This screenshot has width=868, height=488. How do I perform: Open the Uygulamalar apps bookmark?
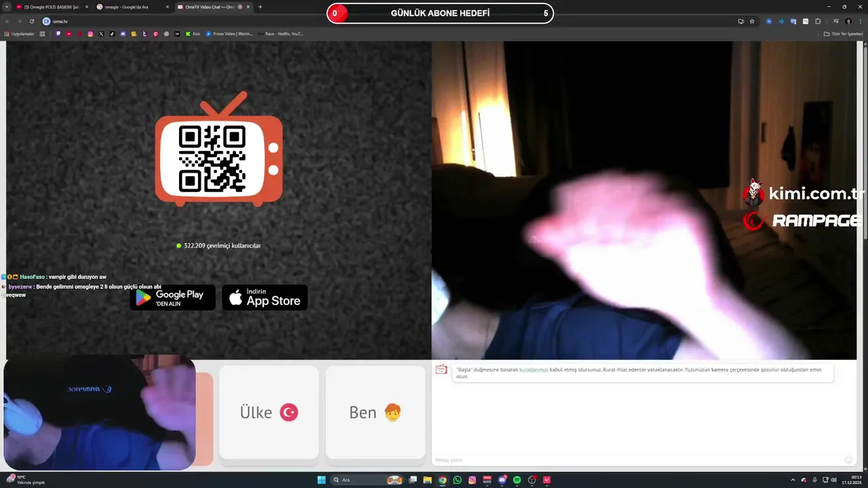coord(20,33)
